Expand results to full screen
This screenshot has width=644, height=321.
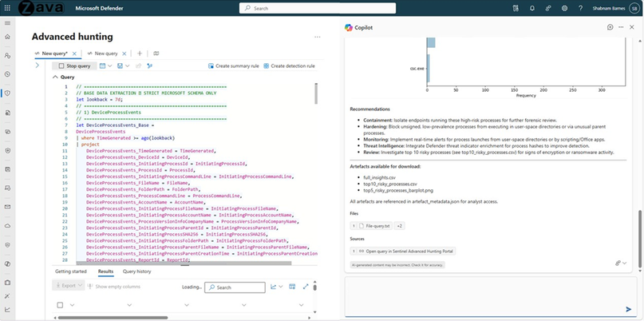coord(306,287)
